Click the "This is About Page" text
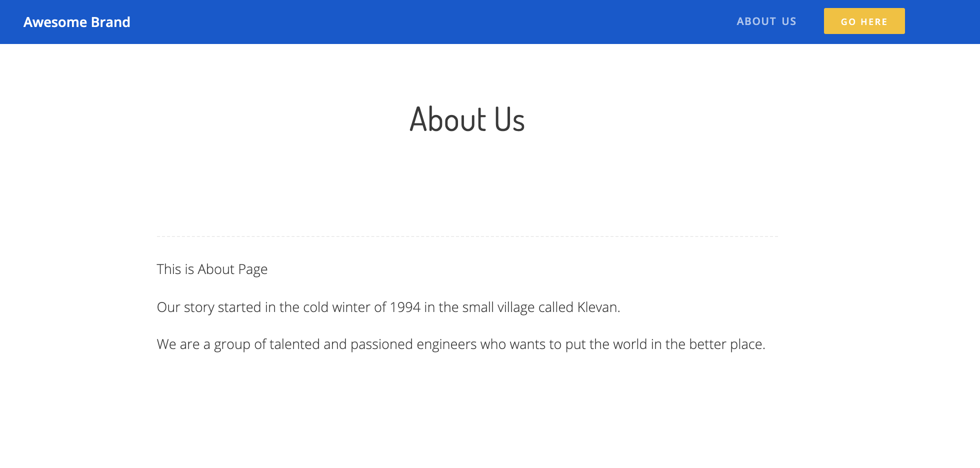Image resolution: width=980 pixels, height=468 pixels. point(212,269)
